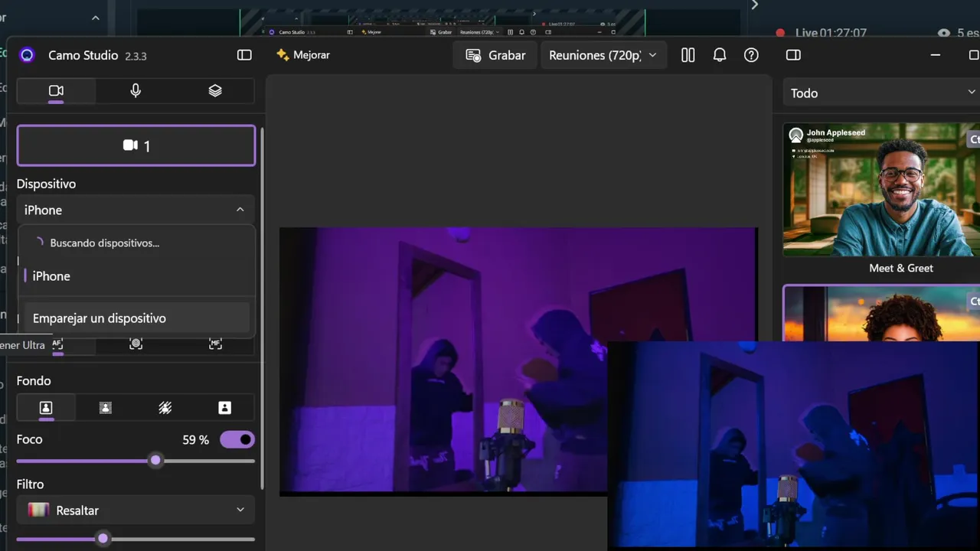The height and width of the screenshot is (551, 980).
Task: Switch to the video camera tab
Action: 56,91
